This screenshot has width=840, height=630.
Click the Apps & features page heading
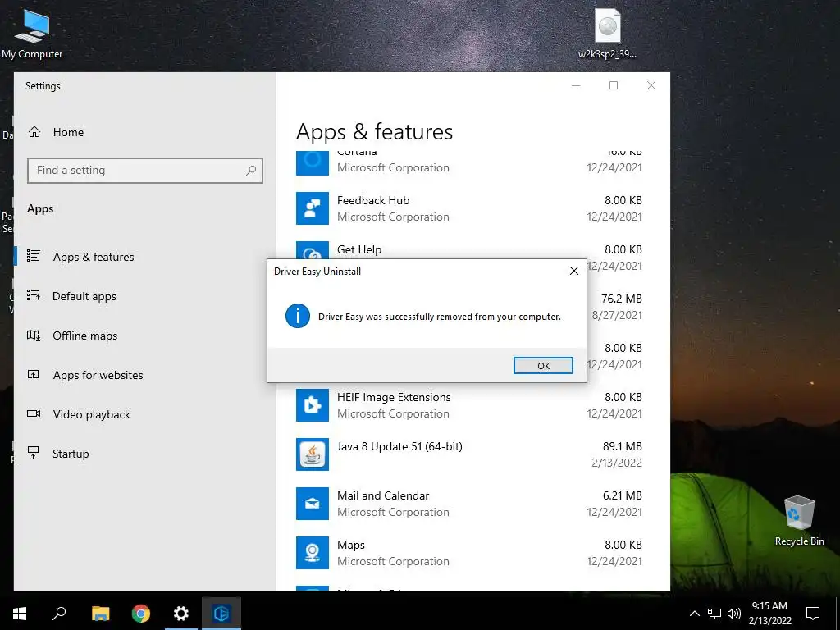374,132
